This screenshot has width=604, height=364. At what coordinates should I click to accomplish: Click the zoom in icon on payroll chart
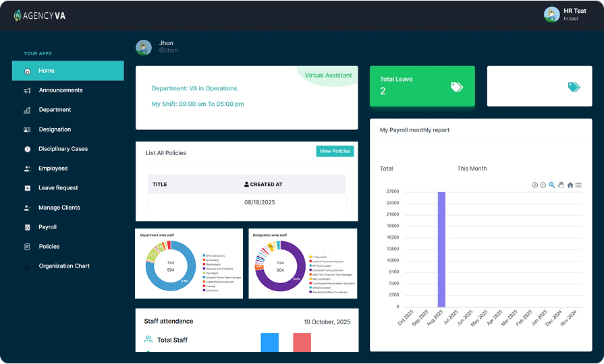[x=535, y=185]
